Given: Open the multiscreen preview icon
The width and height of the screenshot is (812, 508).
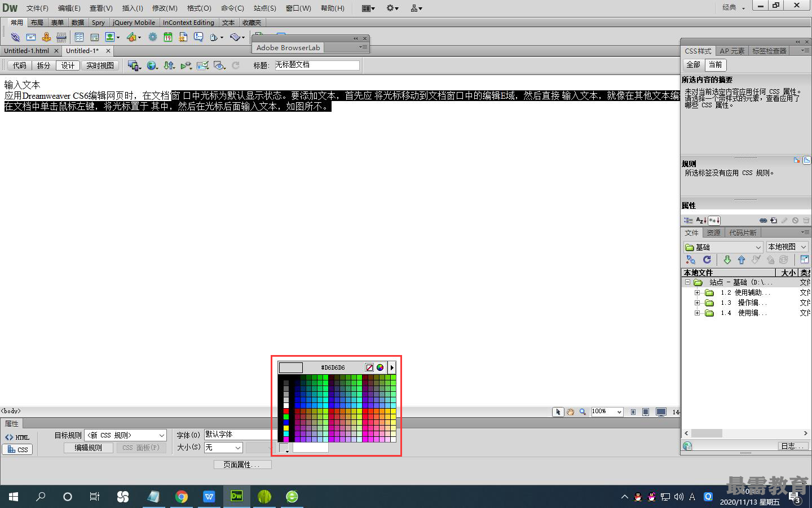Looking at the screenshot, I should click(133, 65).
